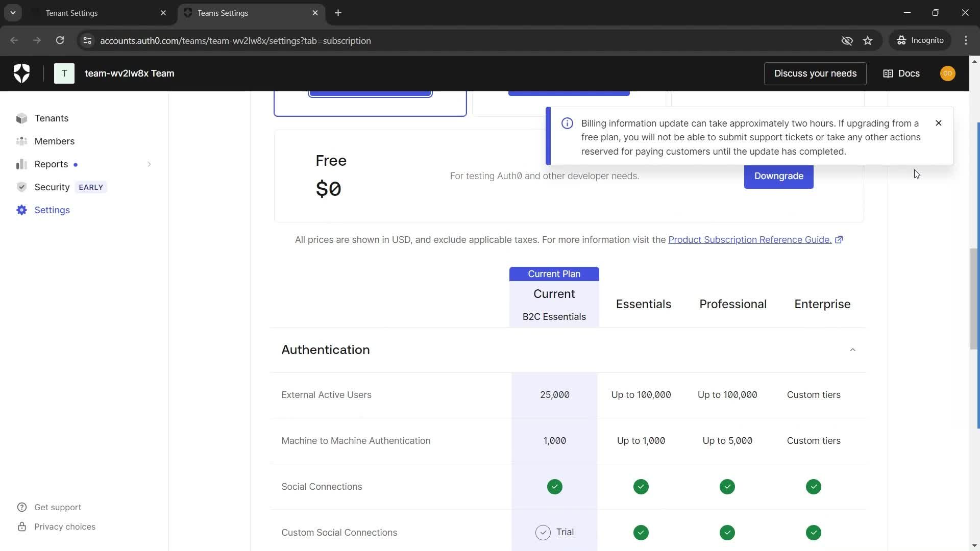This screenshot has width=980, height=551.
Task: Open the team avatar T badge
Action: (64, 73)
